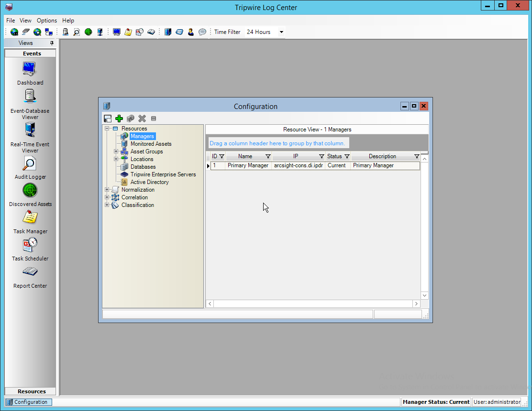Open Real-Time Event Viewer from the sidebar
Screen dimensions: 532x411
[30, 138]
